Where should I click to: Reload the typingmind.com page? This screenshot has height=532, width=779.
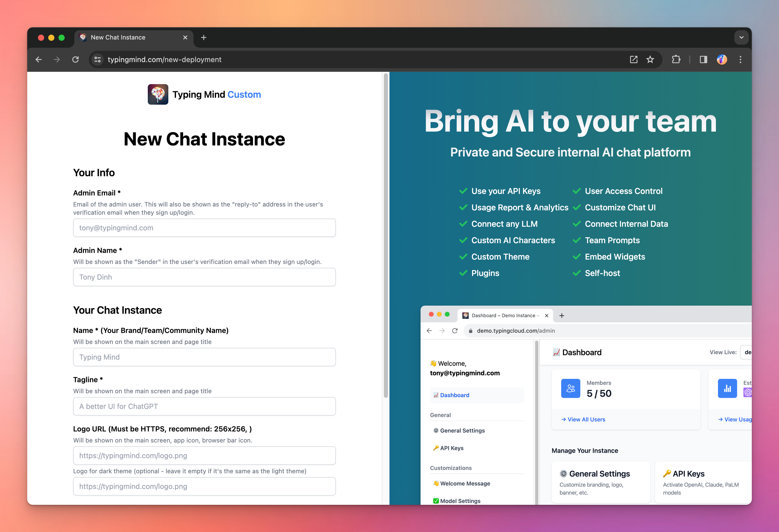(75, 60)
